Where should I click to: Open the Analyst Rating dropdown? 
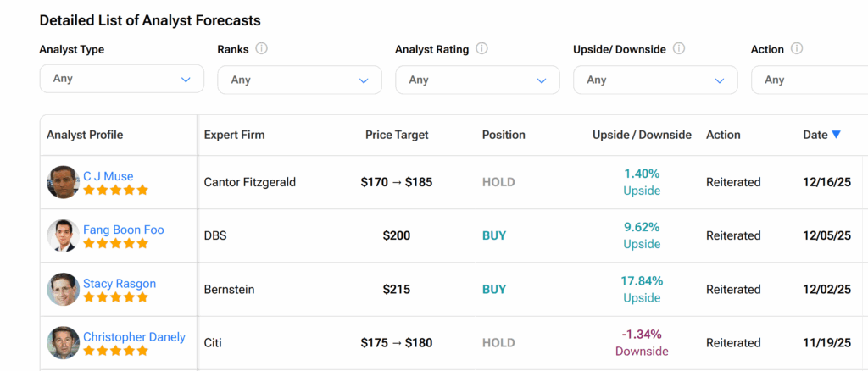477,80
